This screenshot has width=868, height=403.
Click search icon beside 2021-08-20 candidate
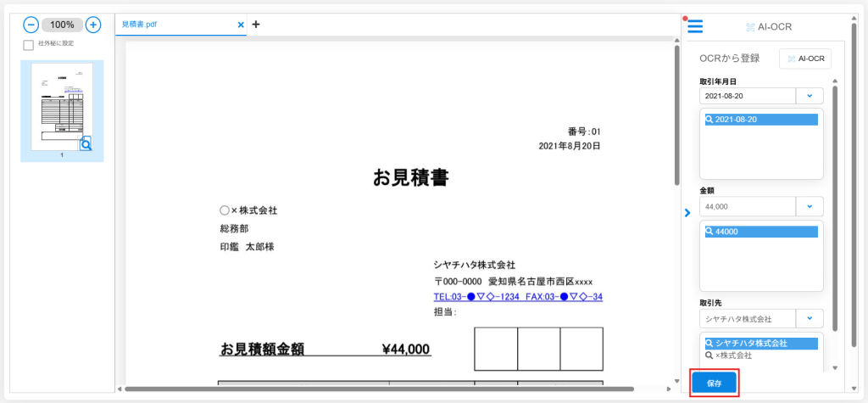click(x=709, y=120)
